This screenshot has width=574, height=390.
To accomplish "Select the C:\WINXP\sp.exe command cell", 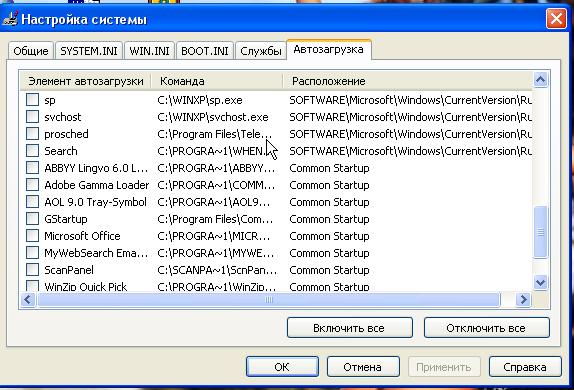I will pos(200,100).
